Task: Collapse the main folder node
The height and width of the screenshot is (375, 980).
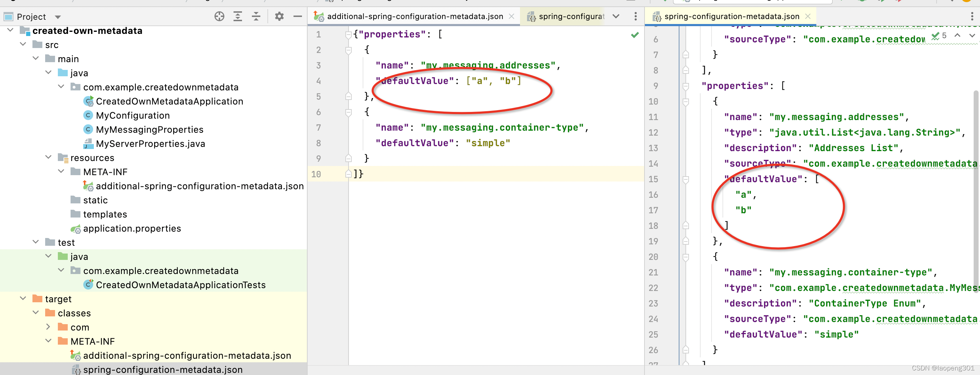Action: (x=35, y=58)
